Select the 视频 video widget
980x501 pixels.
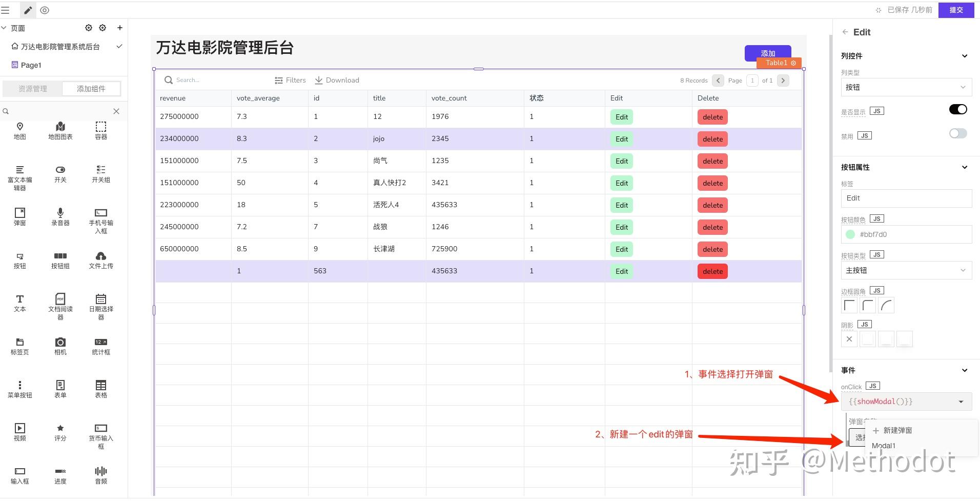click(x=20, y=433)
